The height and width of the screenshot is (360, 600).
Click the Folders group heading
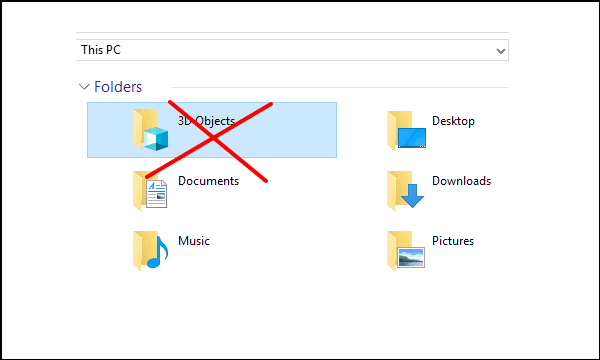(118, 87)
